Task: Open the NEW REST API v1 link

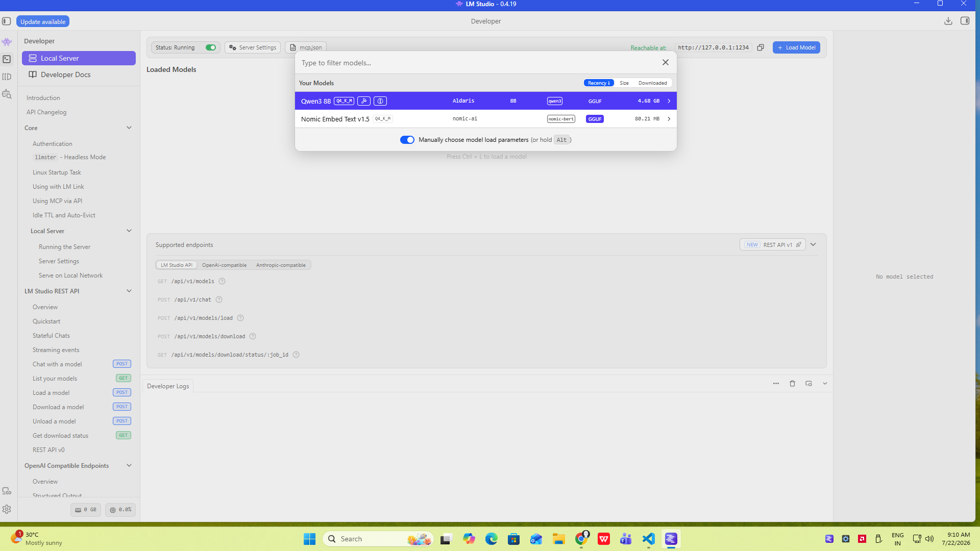Action: pyautogui.click(x=773, y=245)
